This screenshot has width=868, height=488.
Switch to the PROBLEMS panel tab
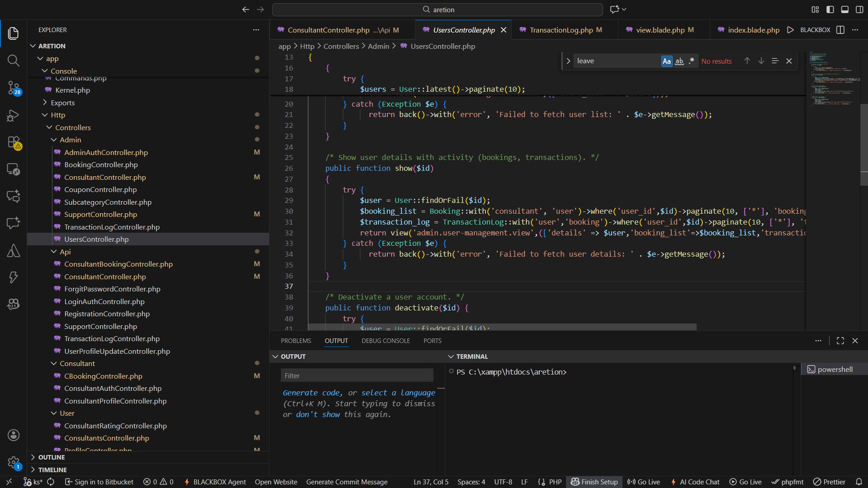pyautogui.click(x=296, y=341)
